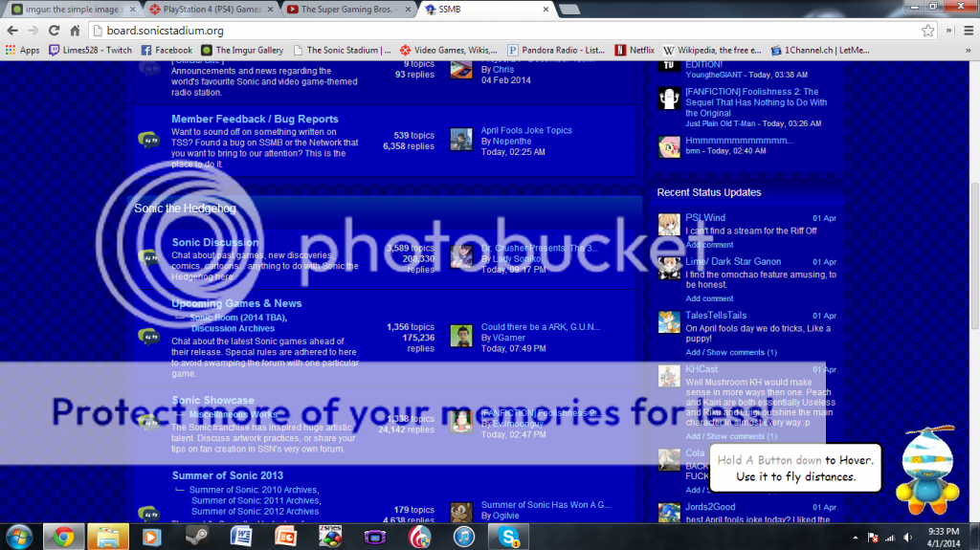This screenshot has width=980, height=550.
Task: Click the browser Back arrow
Action: click(x=12, y=30)
